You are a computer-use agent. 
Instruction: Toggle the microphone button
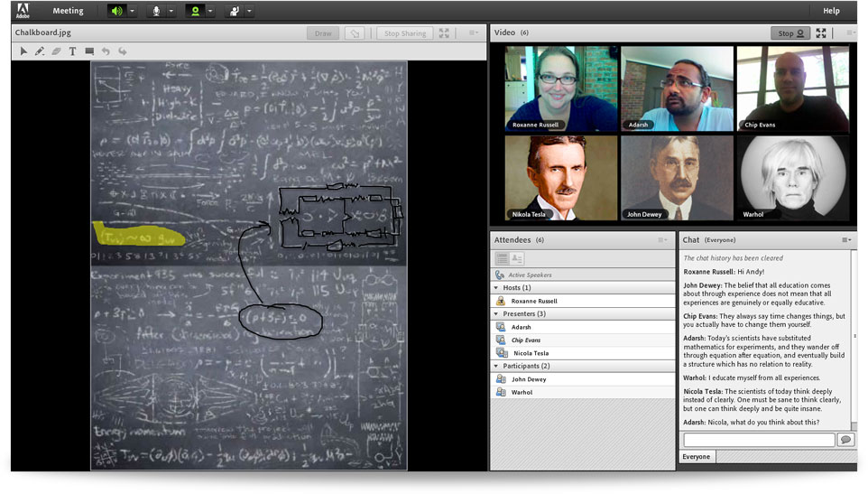156,11
